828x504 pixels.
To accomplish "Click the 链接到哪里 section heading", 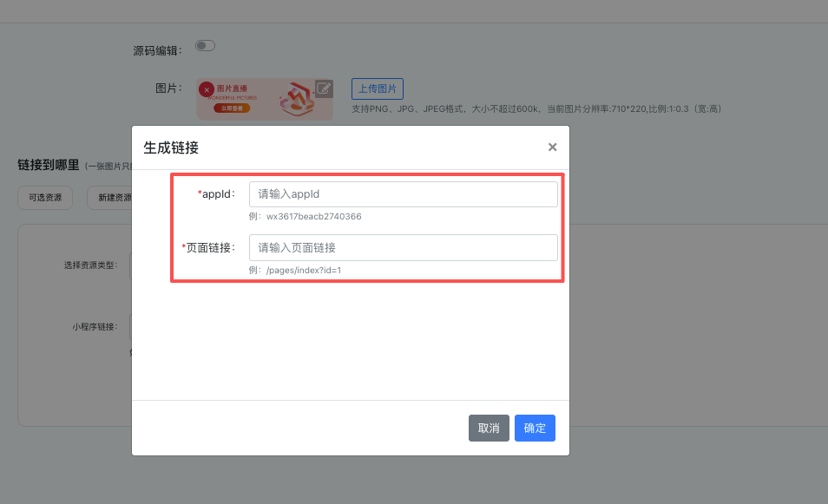I will pyautogui.click(x=49, y=165).
